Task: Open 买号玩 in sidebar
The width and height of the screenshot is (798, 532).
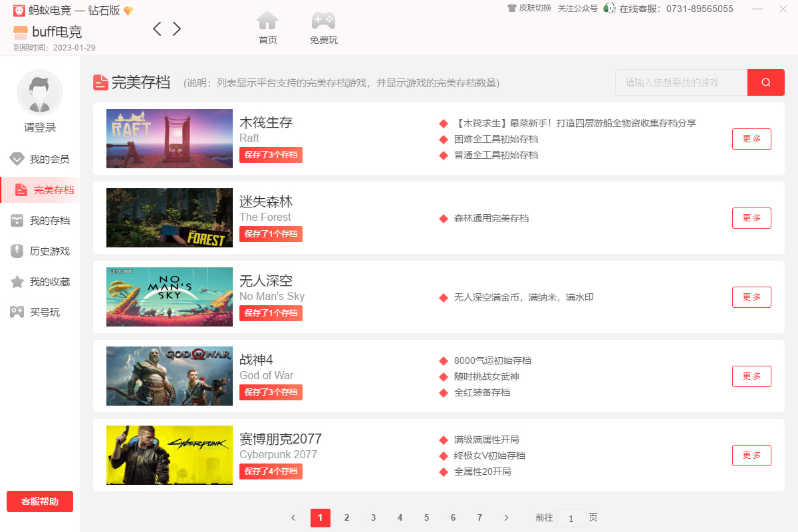Action: pyautogui.click(x=40, y=313)
